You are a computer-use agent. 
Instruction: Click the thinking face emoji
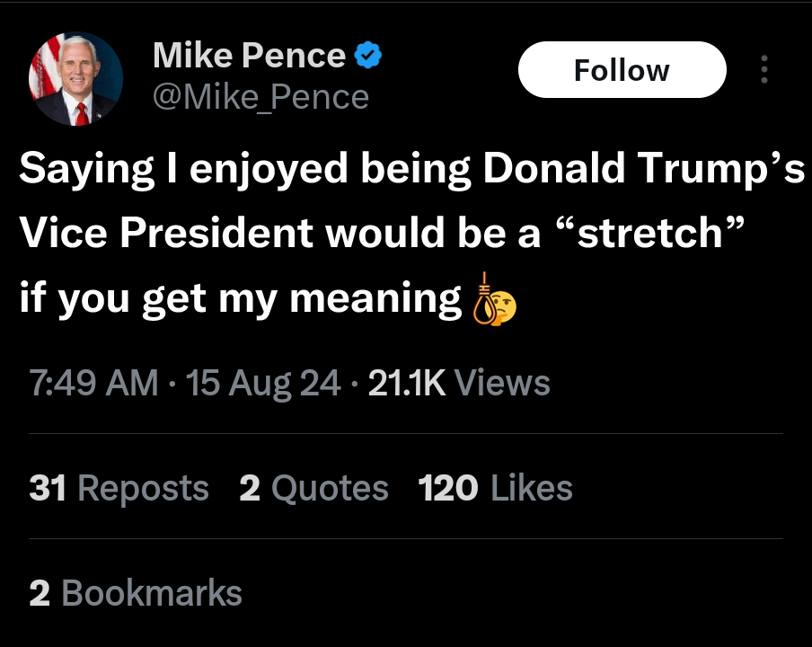pos(504,309)
